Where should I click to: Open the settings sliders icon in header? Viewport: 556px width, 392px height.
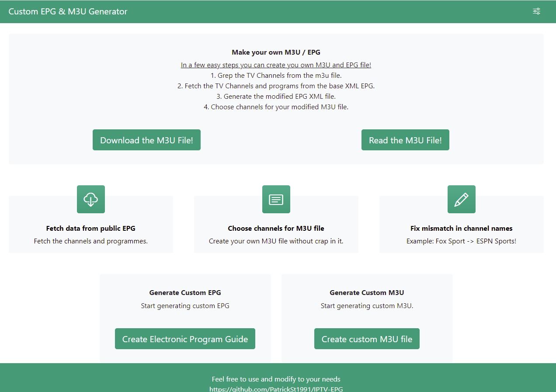click(537, 11)
